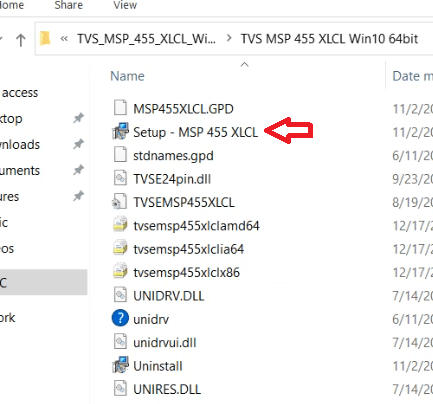Open the breadcrumb arrow after TVS_MSP_455_XLCL_Wi...
Viewport: 433px width, 404px height.
click(x=229, y=39)
